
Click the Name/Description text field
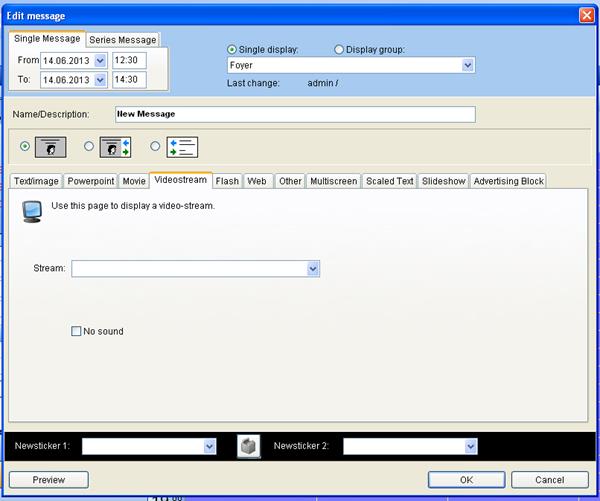click(295, 114)
